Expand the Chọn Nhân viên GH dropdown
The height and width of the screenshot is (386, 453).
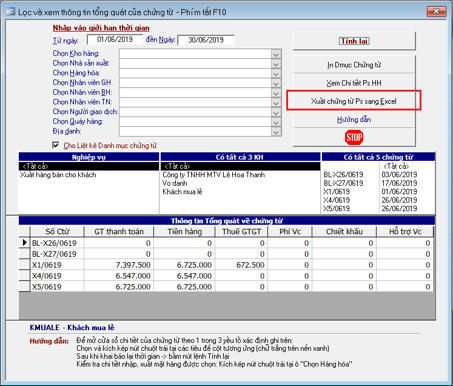276,83
